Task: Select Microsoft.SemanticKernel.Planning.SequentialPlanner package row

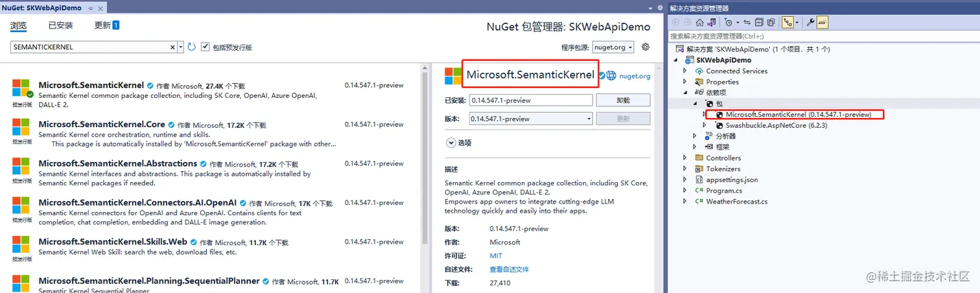Action: (x=212, y=284)
